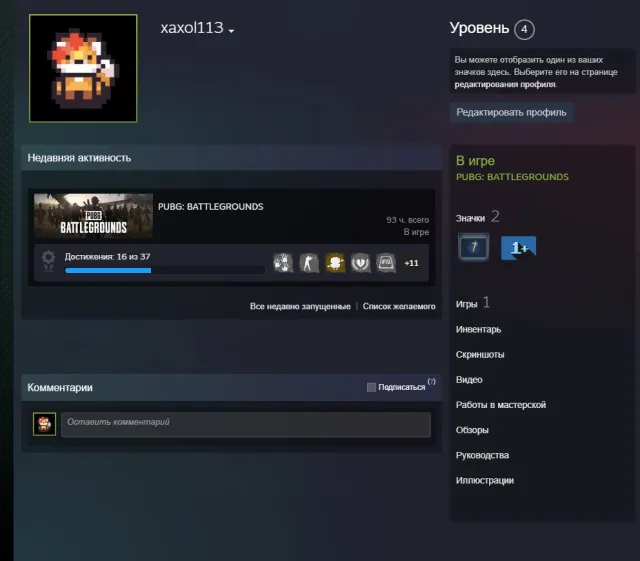640x561 pixels.
Task: View the fifth achievement helmet icon
Action: [x=386, y=263]
